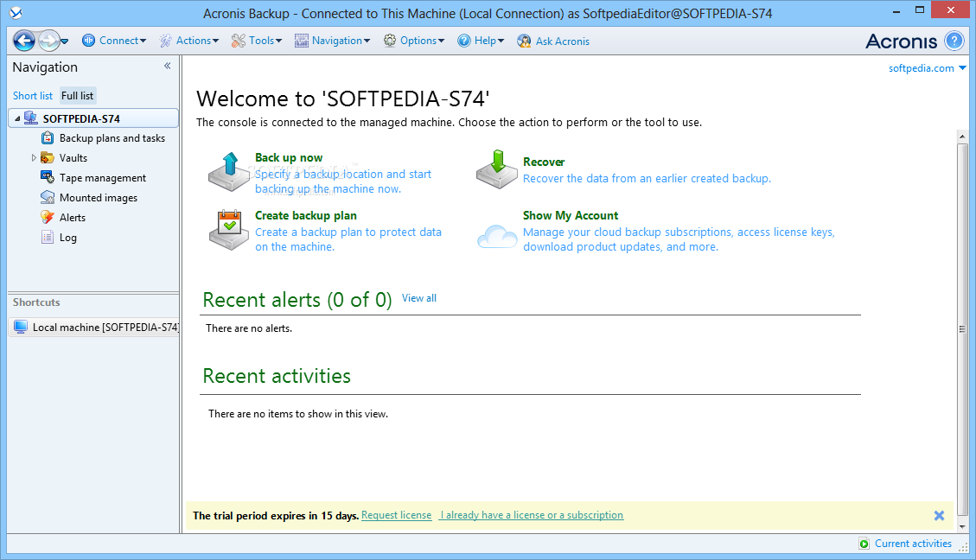Collapse the SOFTPEDIA-S74 tree node
Screen dimensions: 976x560
[x=17, y=118]
